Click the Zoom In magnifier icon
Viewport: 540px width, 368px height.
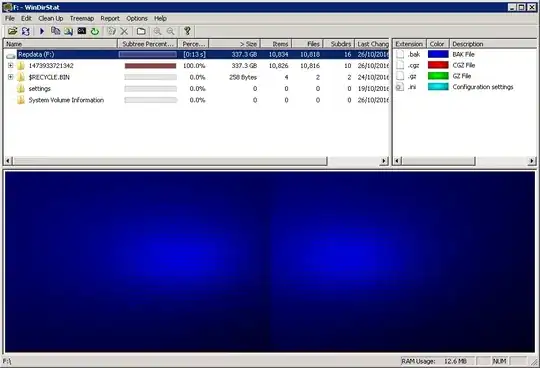[x=157, y=31]
